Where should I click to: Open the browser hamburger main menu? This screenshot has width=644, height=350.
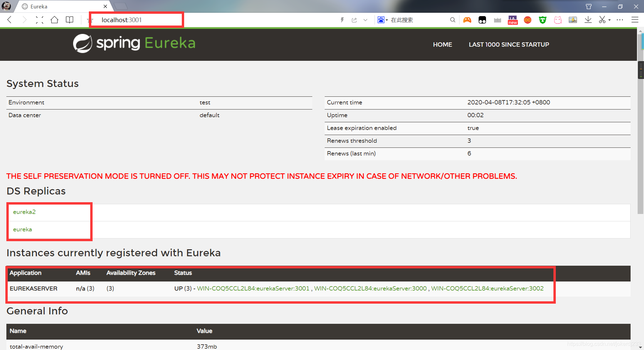click(x=635, y=20)
